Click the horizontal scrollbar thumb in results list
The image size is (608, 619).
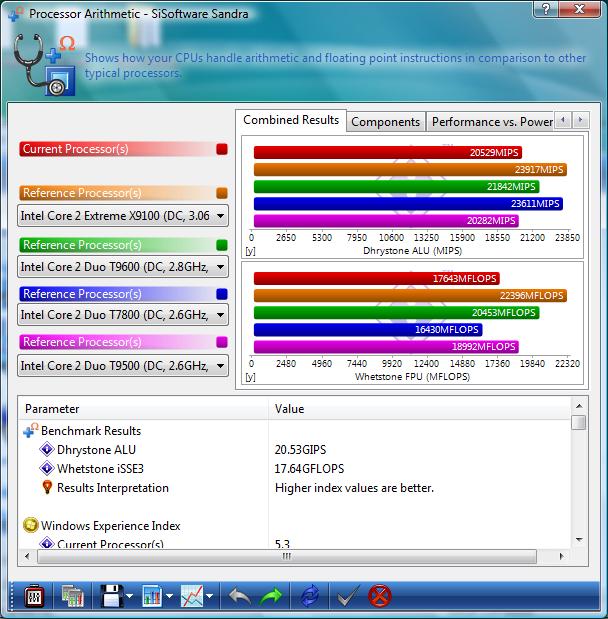(287, 556)
